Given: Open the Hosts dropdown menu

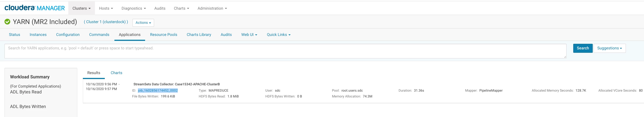Looking at the screenshot, I should click(106, 8).
